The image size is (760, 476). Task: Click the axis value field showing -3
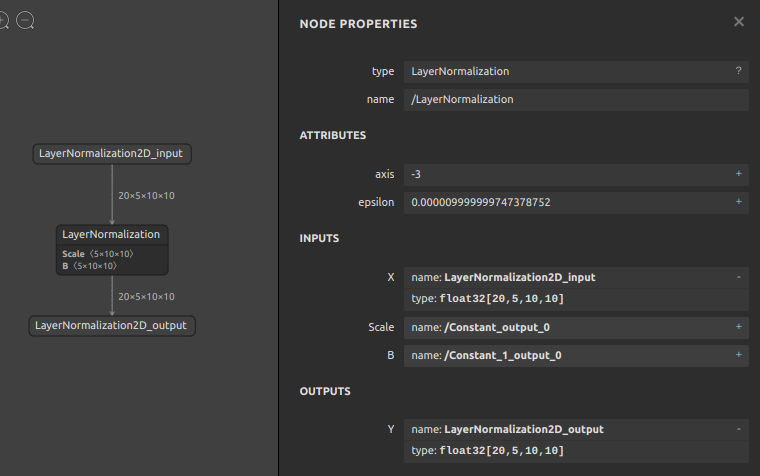[x=565, y=174]
